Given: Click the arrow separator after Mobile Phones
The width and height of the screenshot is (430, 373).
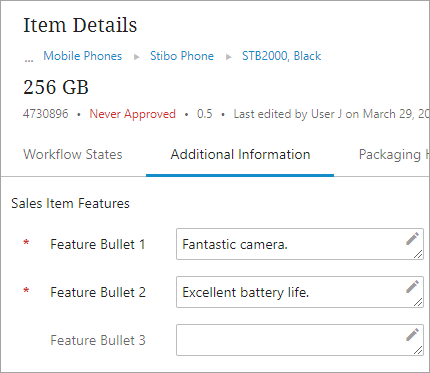Looking at the screenshot, I should pos(136,57).
